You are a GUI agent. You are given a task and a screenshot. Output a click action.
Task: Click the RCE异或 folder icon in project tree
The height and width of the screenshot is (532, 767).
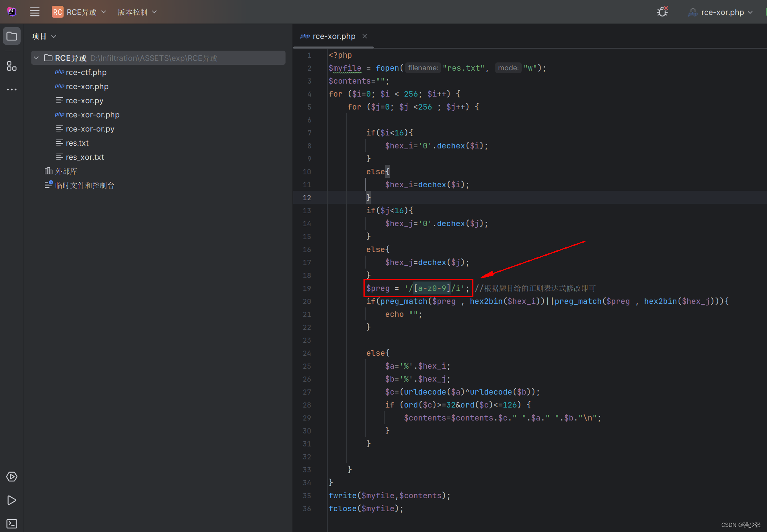click(x=48, y=58)
